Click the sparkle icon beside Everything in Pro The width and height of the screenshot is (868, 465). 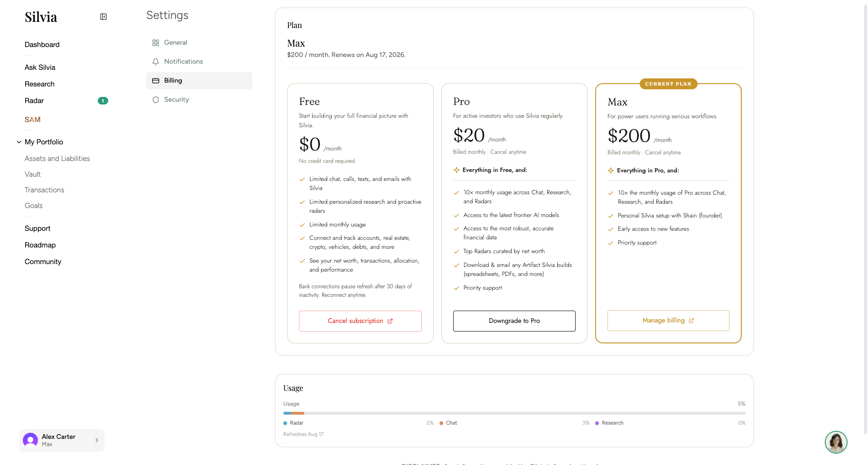coord(611,171)
